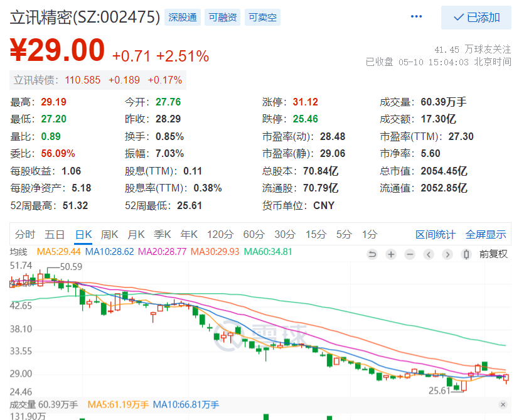Viewport: 519px width, 420px height.
Task: Click the 委比 value 56.09%
Action: 58,154
